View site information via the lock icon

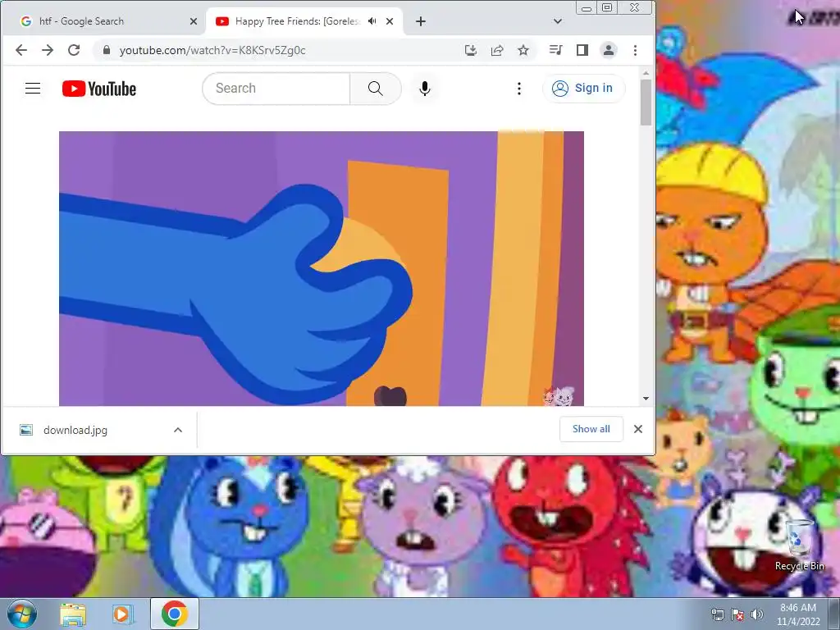pyautogui.click(x=107, y=50)
